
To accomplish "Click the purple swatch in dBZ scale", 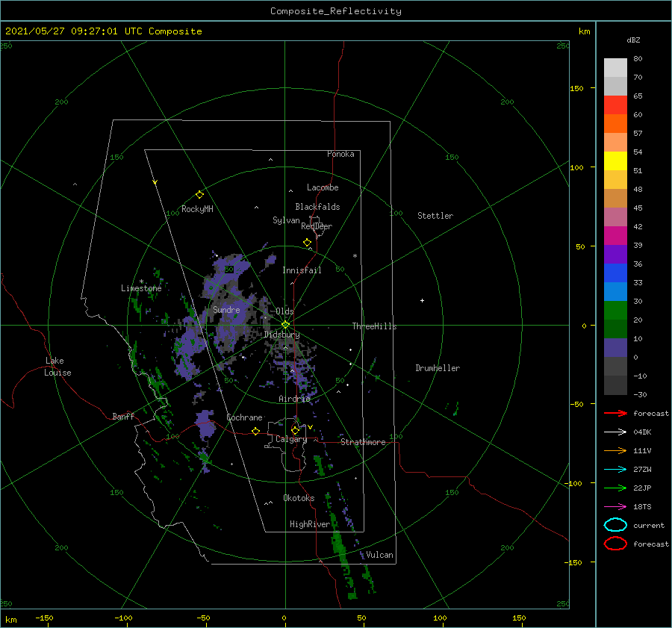I will coord(615,254).
